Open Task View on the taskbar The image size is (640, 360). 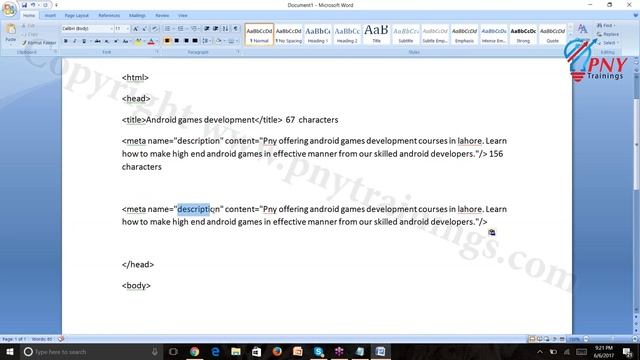coord(173,351)
